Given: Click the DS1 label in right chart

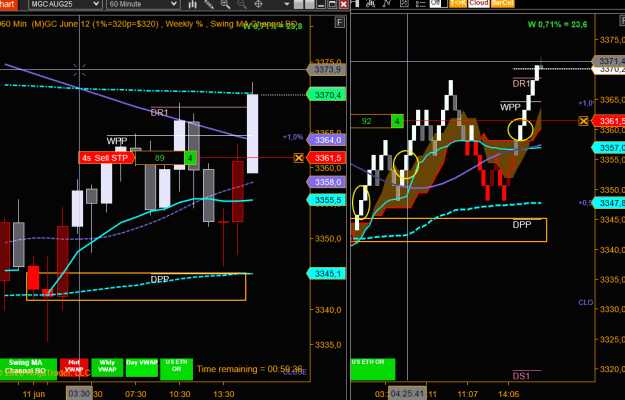Looking at the screenshot, I should pyautogui.click(x=521, y=376).
